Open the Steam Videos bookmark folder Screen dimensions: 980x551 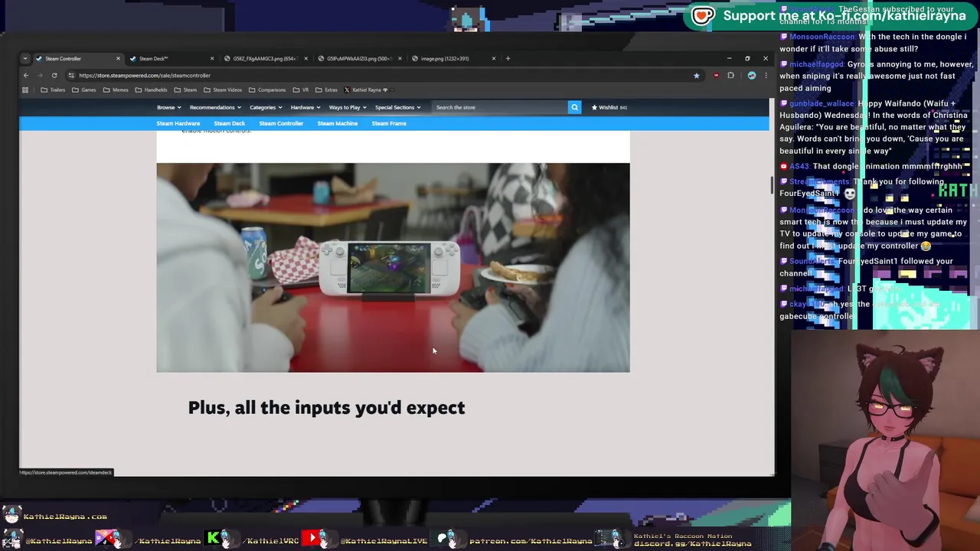coord(223,90)
